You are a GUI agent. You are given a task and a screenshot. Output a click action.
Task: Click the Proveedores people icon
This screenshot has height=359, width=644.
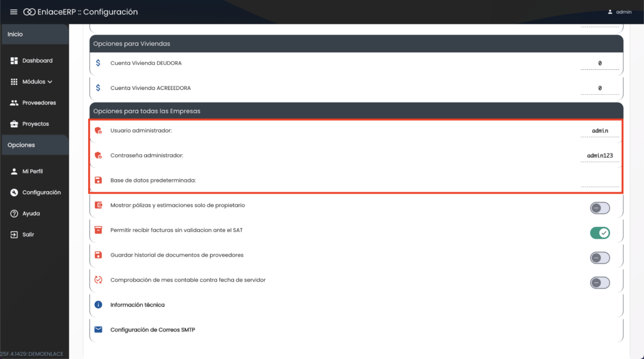tap(14, 102)
